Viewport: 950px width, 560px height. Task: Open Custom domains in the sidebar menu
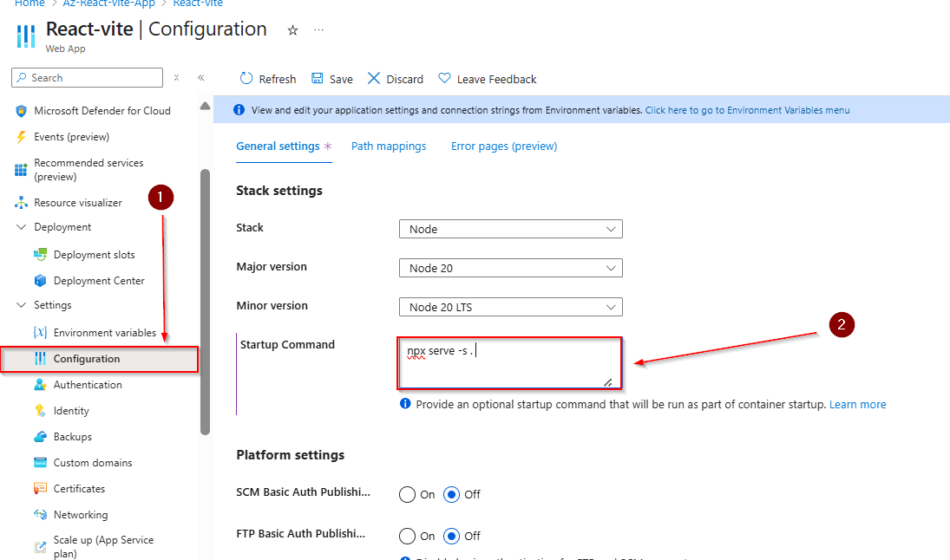coord(93,463)
